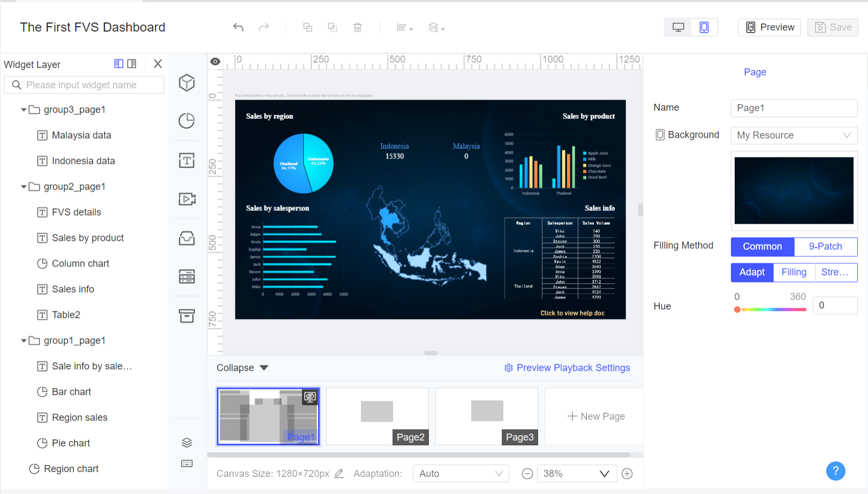The height and width of the screenshot is (494, 868).
Task: Select the 9-Patch filling method tab
Action: 825,247
